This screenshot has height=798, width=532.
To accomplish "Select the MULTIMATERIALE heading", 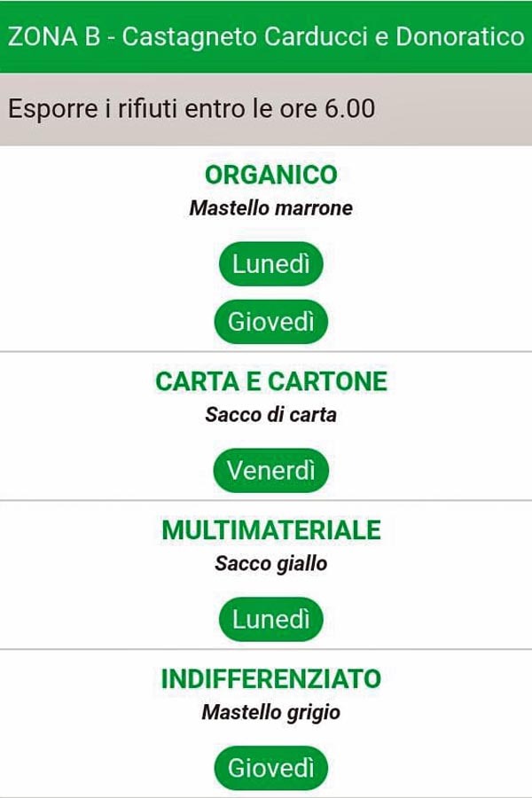I will coord(270,530).
